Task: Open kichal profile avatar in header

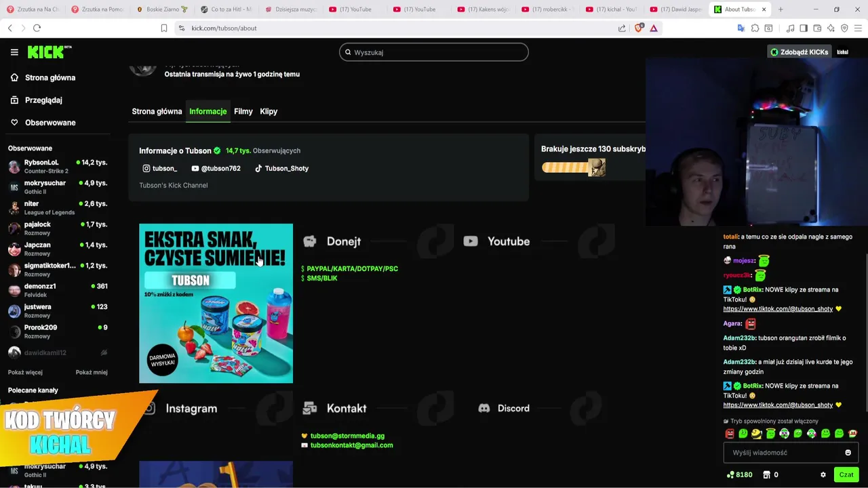Action: click(x=842, y=52)
